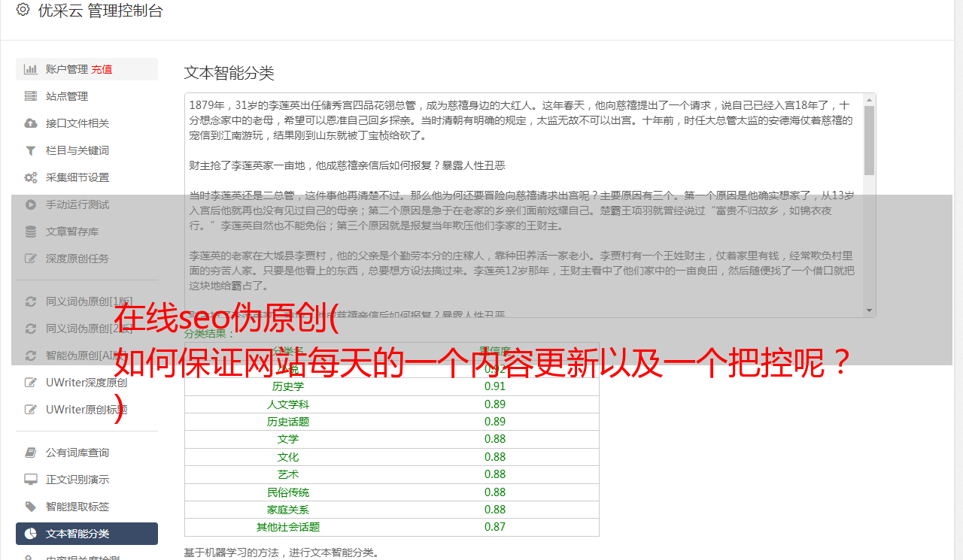Click the refresh icon for 同义词伪原创[1版]

point(31,301)
